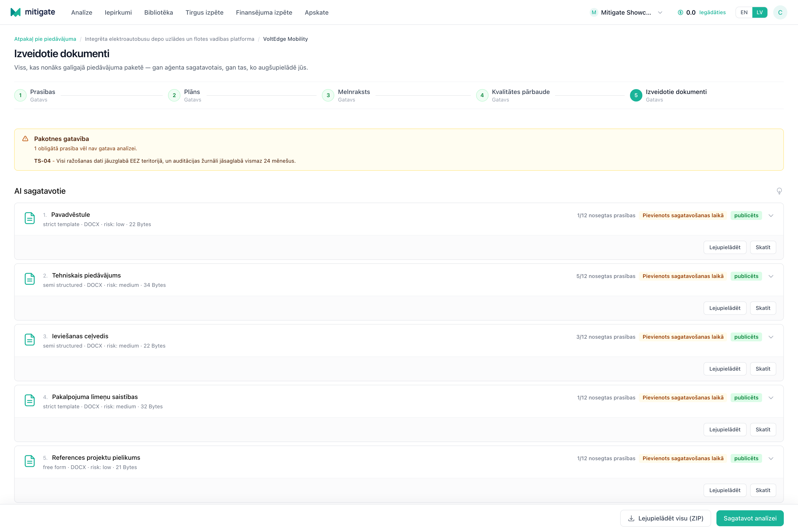Click the "5/12 nosegtas prasības" text
Viewport: 798px width, 532px height.
pos(606,276)
